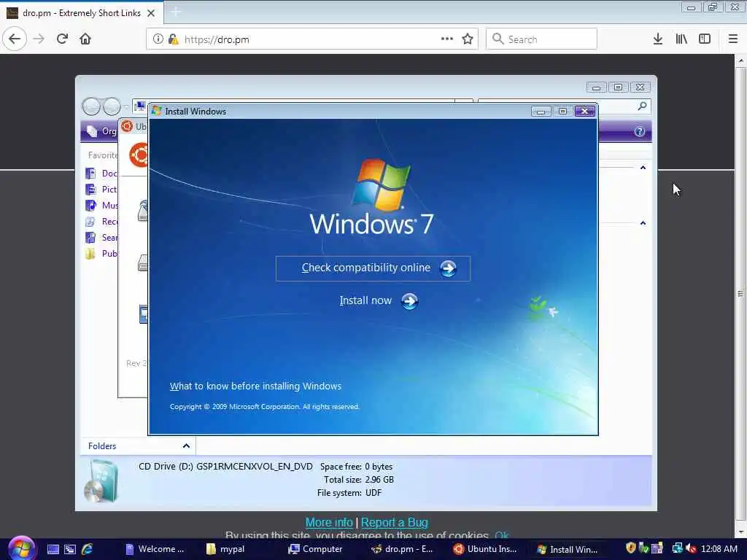Screen dimensions: 747x560
Task: Select Public folder in Explorer favorites
Action: 101,253
